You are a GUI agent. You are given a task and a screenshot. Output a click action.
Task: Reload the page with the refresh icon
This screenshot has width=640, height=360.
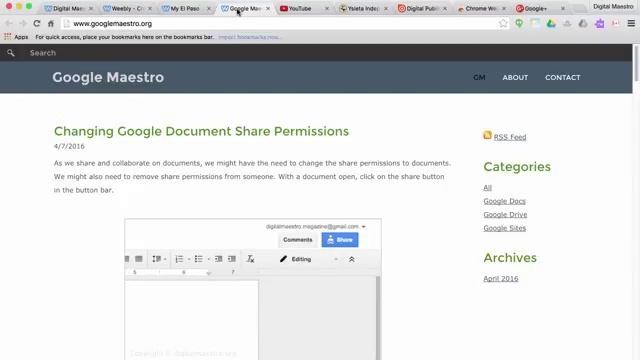point(37,23)
